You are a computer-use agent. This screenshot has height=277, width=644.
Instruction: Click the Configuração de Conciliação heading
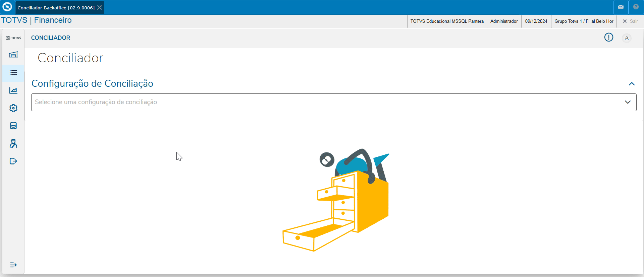click(92, 83)
